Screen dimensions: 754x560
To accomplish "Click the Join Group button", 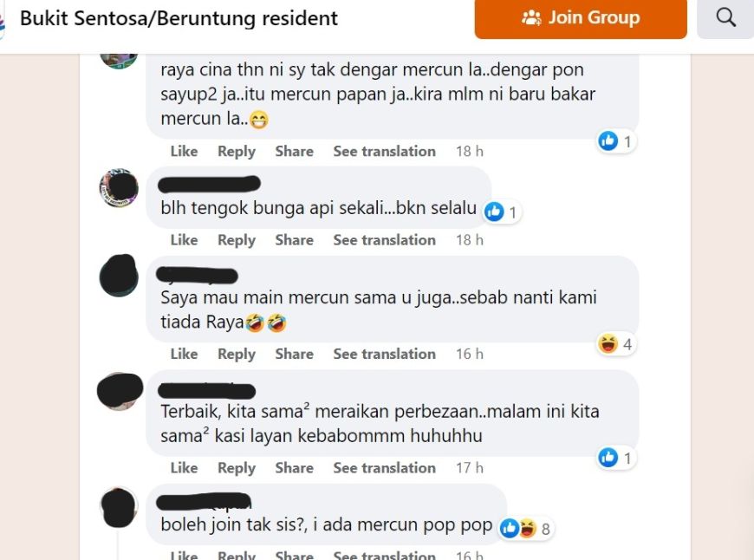I will pyautogui.click(x=581, y=18).
